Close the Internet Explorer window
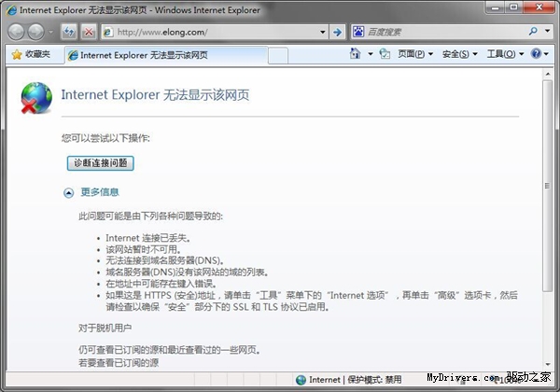Screen dimensions: 560x392 point(539,7)
